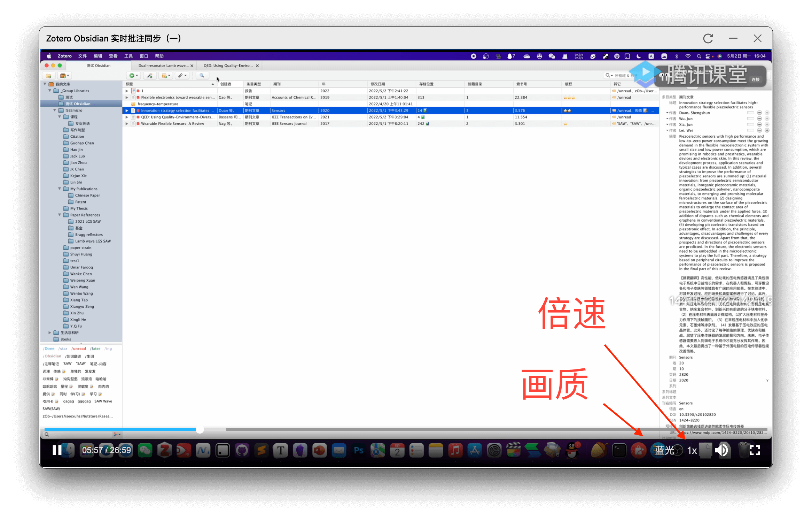
Task: Expand the 生活与科研 folder
Action: [x=50, y=332]
